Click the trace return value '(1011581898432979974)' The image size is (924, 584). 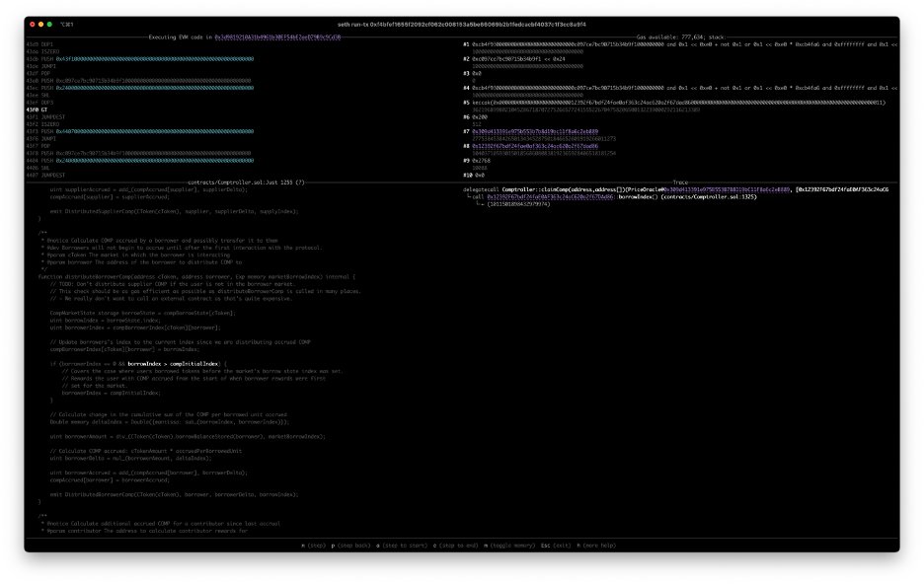pyautogui.click(x=518, y=204)
